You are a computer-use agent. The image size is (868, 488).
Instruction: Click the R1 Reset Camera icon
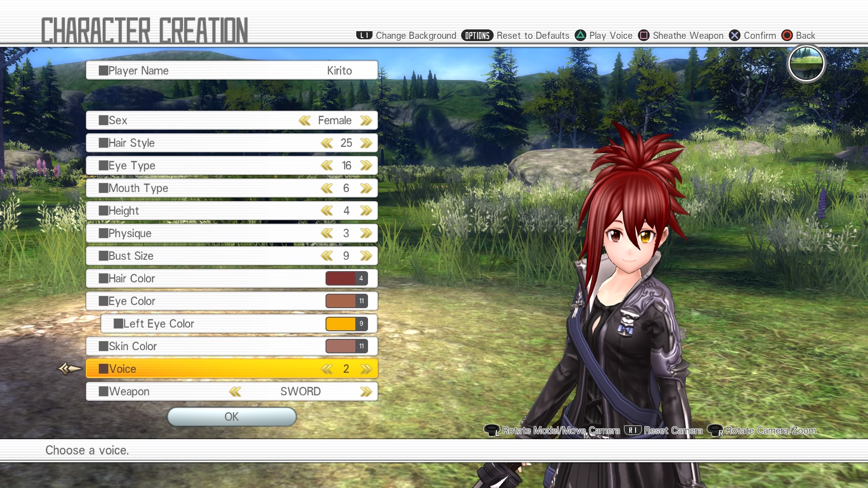633,430
